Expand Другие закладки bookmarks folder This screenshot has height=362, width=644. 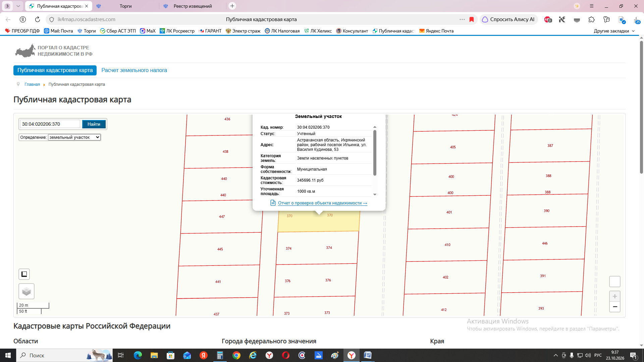[614, 31]
